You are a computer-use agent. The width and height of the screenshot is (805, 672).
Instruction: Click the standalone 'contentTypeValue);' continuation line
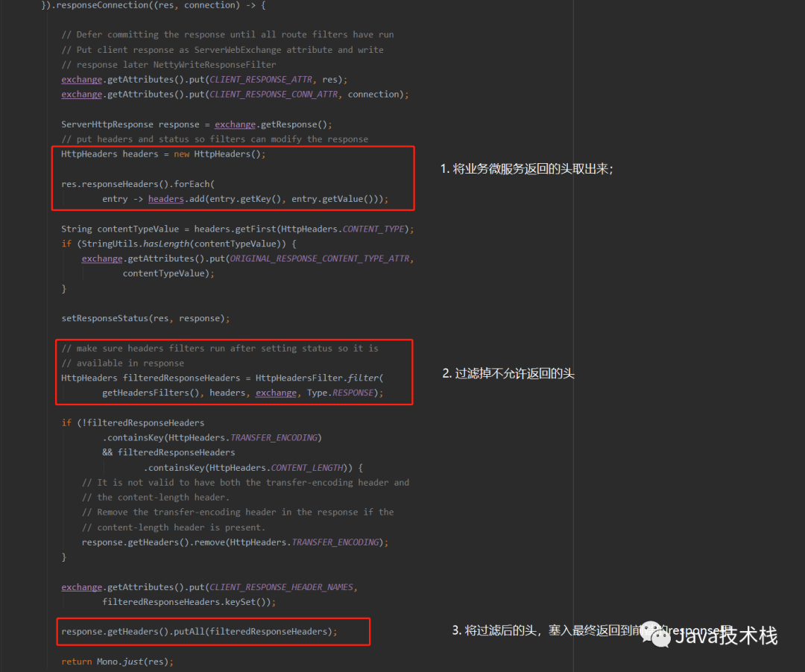pos(168,273)
